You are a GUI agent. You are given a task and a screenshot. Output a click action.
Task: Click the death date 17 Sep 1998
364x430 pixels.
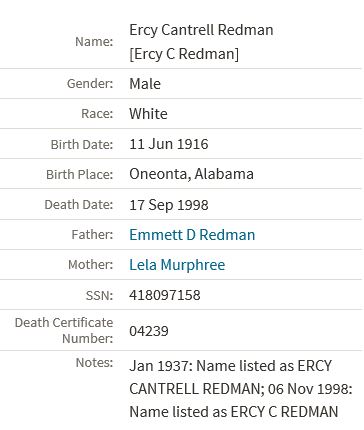[x=169, y=205]
